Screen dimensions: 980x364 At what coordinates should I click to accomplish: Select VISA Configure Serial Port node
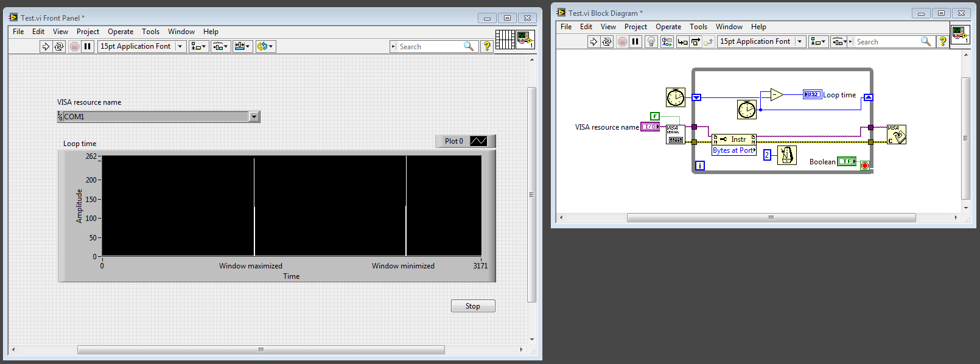(x=676, y=135)
